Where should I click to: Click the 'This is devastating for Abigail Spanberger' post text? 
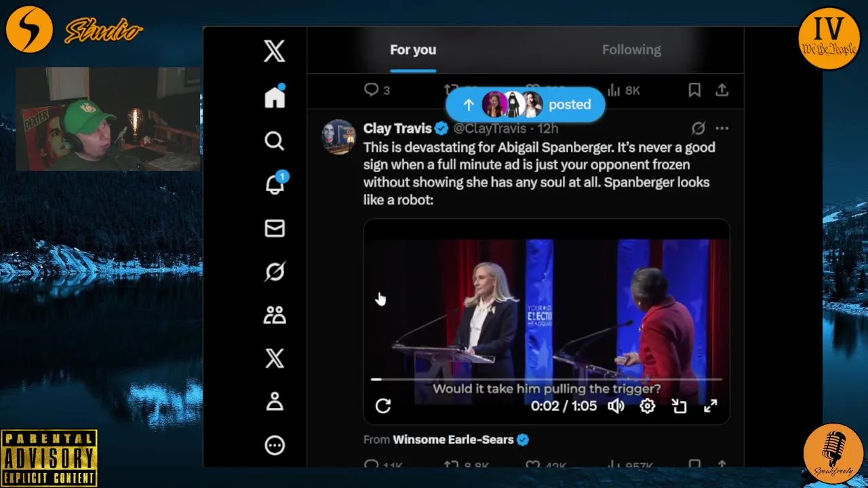click(539, 174)
